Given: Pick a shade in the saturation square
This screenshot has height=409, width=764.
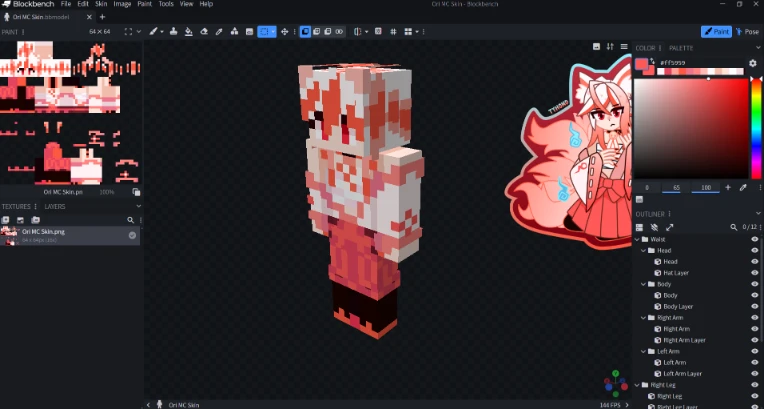Looking at the screenshot, I should (691, 128).
